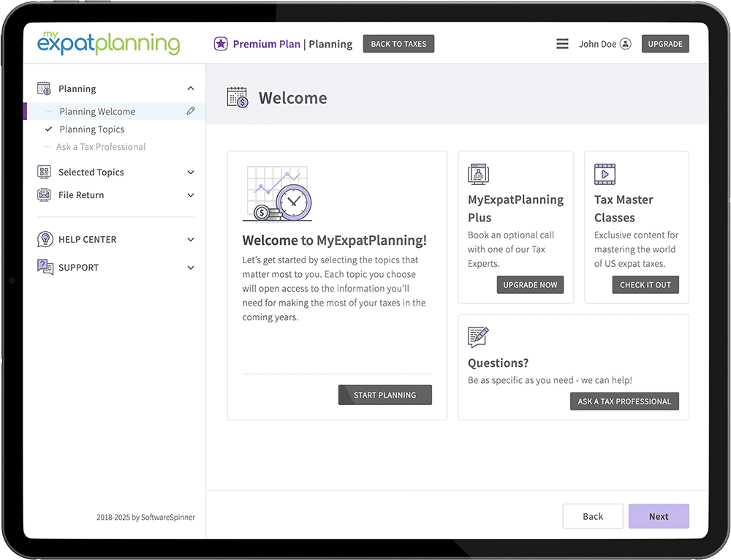Click the MyExpatPlanning logo
731x560 pixels.
click(x=108, y=42)
